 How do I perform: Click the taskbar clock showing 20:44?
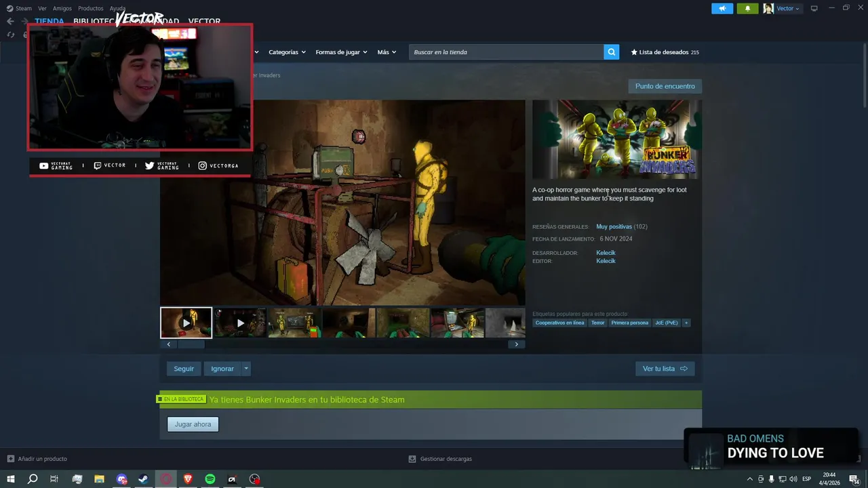tap(829, 479)
